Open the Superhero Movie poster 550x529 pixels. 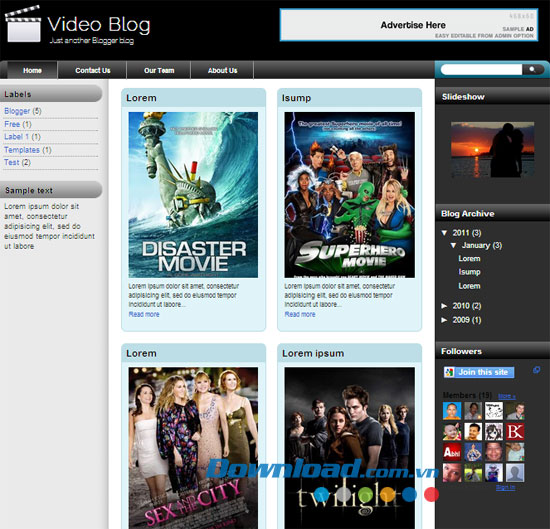click(x=349, y=195)
